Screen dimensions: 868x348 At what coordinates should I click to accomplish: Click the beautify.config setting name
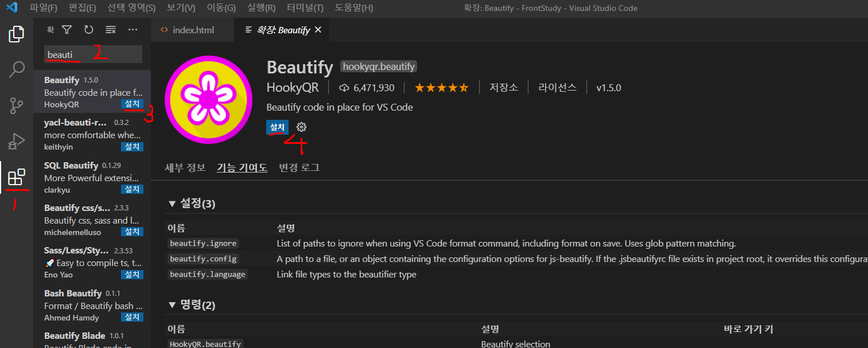coord(203,259)
